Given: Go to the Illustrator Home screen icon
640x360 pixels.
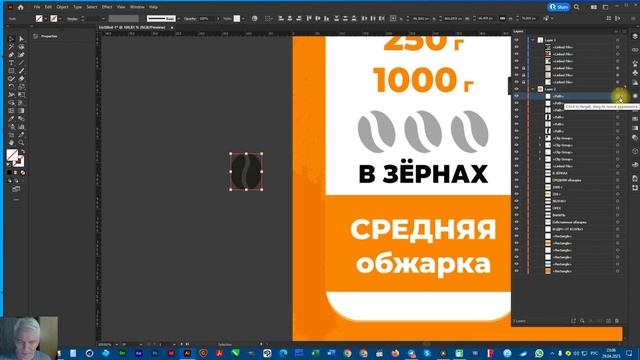Looking at the screenshot, I should [21, 7].
